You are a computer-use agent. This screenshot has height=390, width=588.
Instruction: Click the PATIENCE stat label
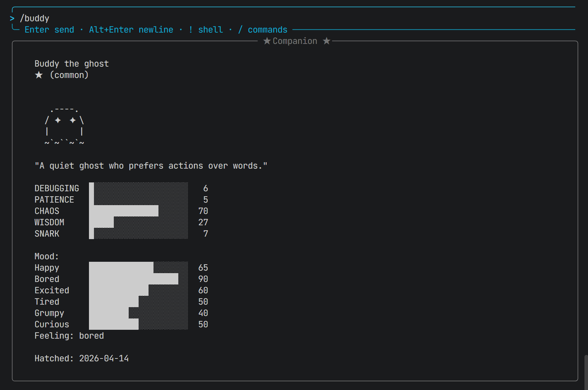(x=54, y=200)
